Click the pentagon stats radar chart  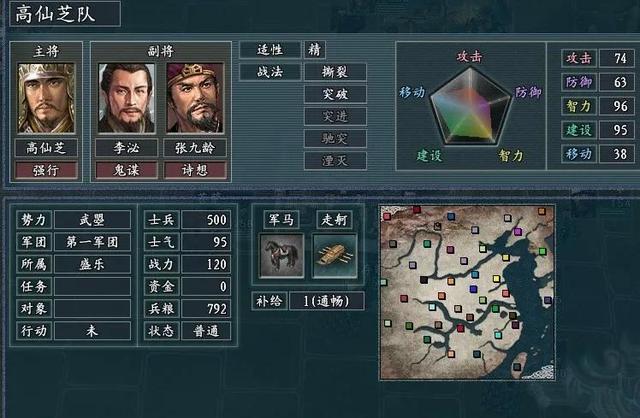point(471,106)
